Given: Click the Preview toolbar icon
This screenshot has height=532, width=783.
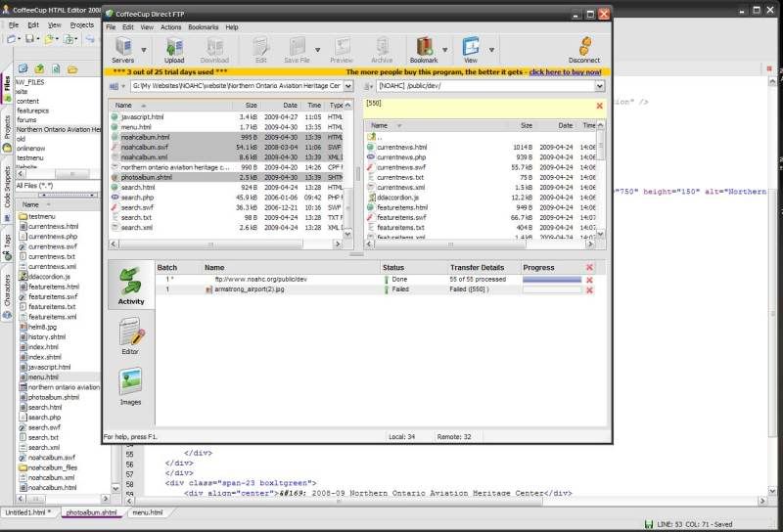Looking at the screenshot, I should [342, 51].
